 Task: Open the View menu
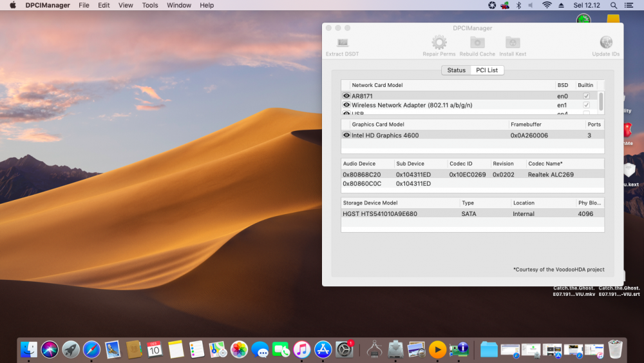click(x=126, y=5)
